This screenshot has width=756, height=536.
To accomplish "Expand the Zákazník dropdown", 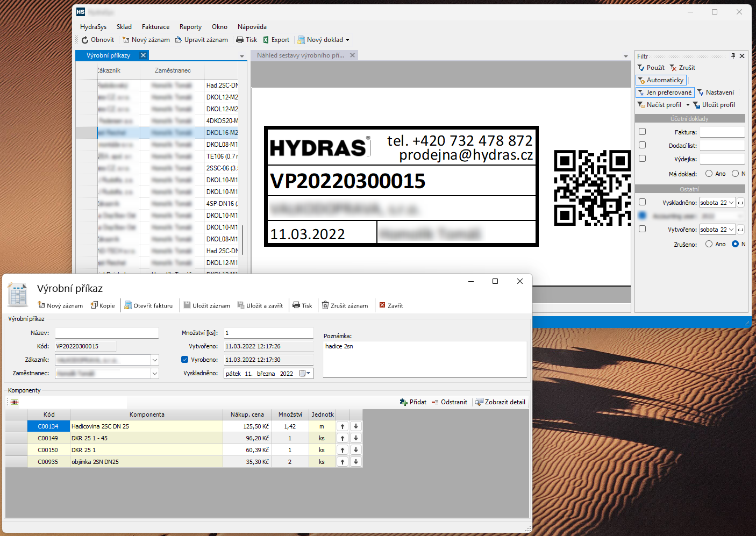I will pos(155,360).
